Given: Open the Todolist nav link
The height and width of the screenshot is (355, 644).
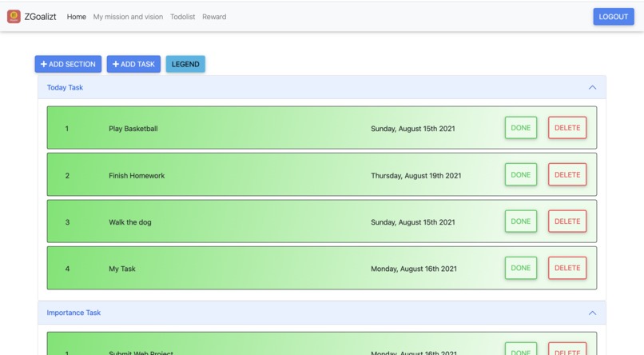Looking at the screenshot, I should [x=182, y=17].
